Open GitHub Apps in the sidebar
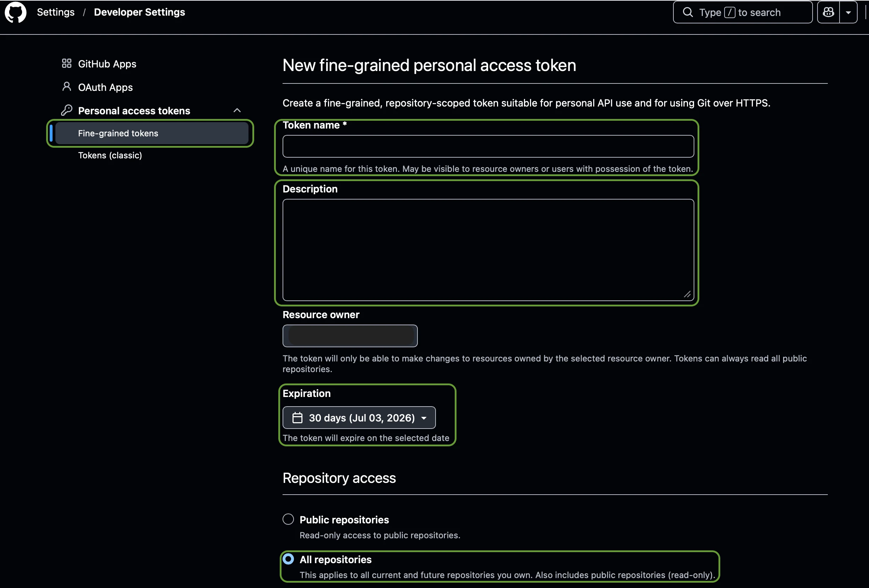The height and width of the screenshot is (588, 869). pos(107,64)
